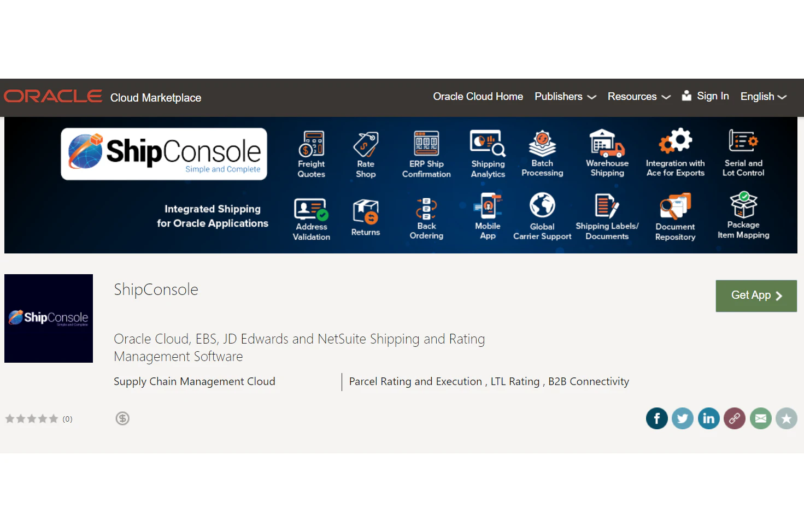Click the fifth star in the rating row
The width and height of the screenshot is (804, 532).
pos(54,418)
